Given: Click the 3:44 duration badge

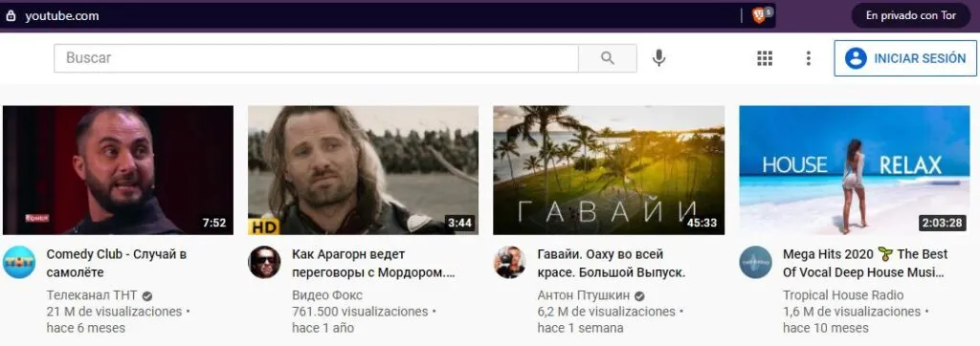Looking at the screenshot, I should tap(459, 223).
